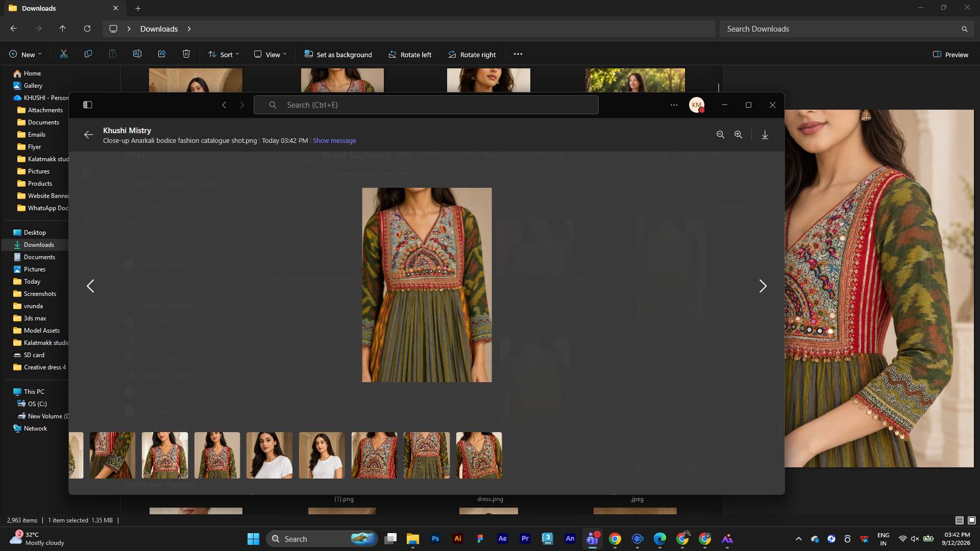
Task: Switch to large thumbnails view toggle
Action: 972,520
